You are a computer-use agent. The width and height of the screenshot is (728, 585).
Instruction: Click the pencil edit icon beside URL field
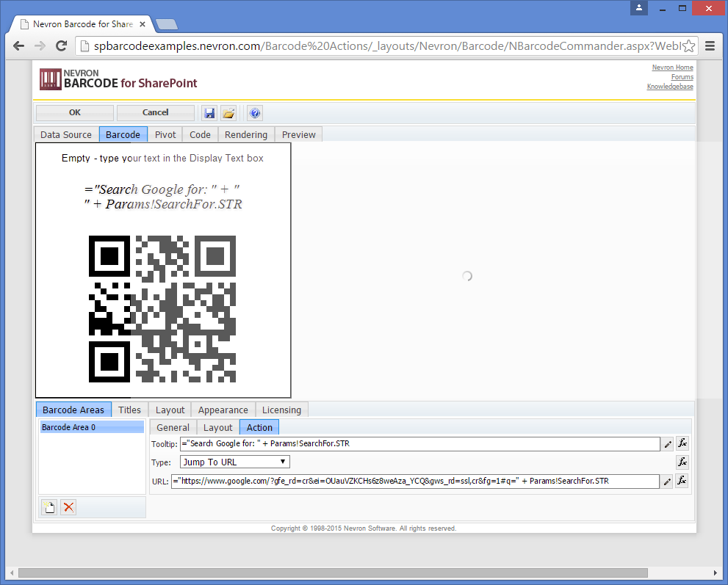click(667, 481)
